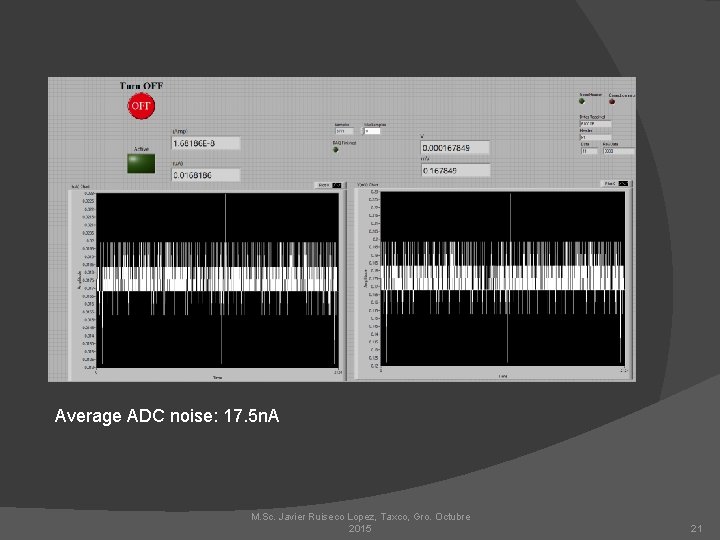Viewport: 720px width, 540px height.
Task: Click the Samples indicator box
Action: [344, 131]
